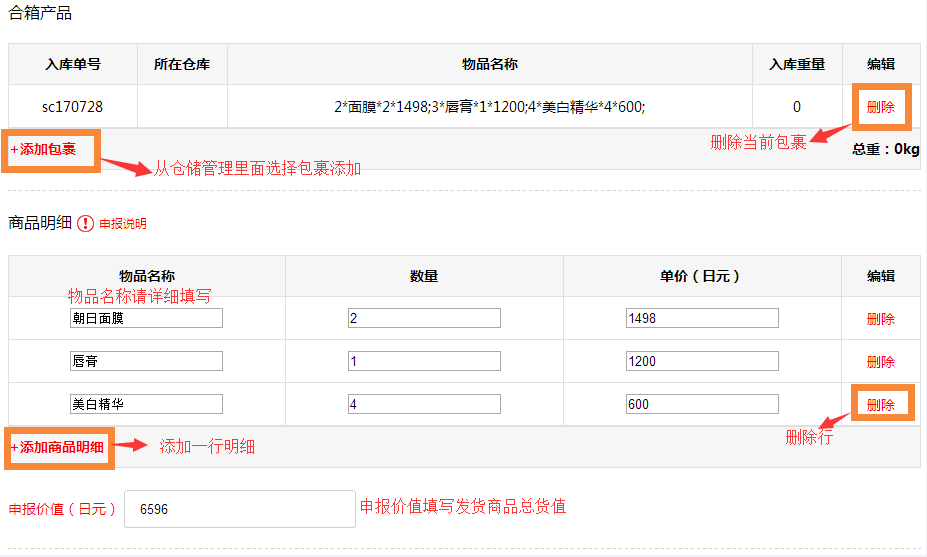Viewport: 927px width, 557px height.
Task: Focus the quantity field for 朝日面膜
Action: (423, 318)
